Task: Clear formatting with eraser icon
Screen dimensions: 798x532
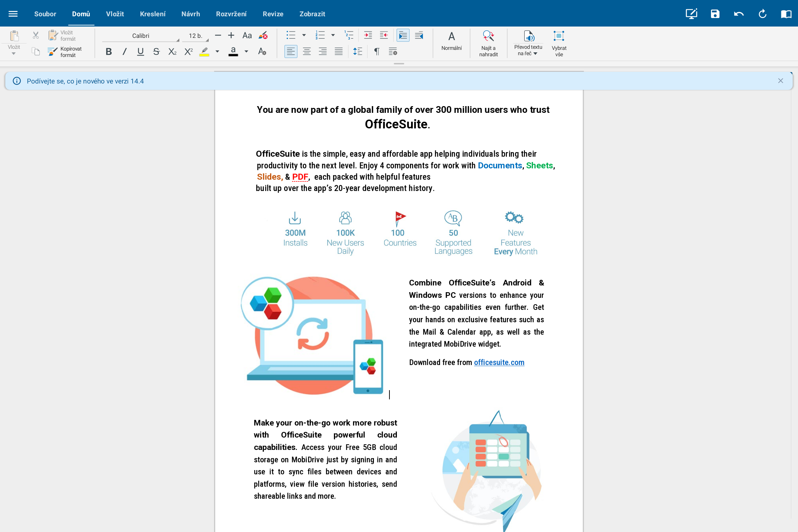Action: 263,35
